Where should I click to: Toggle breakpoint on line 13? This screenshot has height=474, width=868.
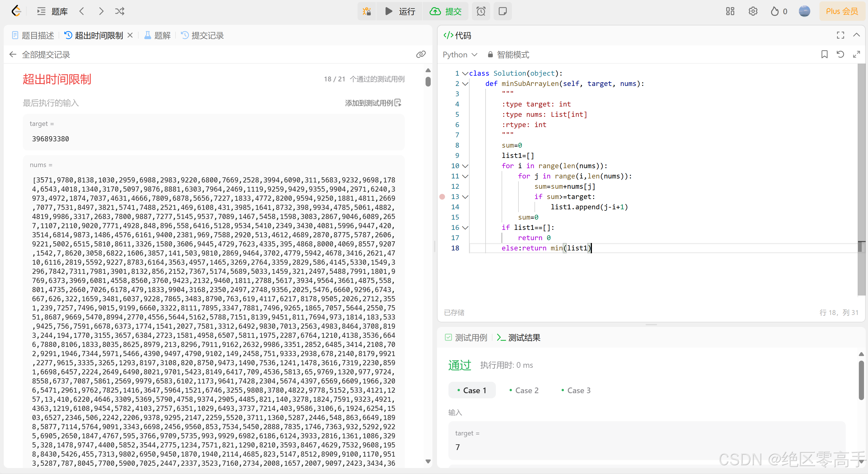click(x=442, y=197)
